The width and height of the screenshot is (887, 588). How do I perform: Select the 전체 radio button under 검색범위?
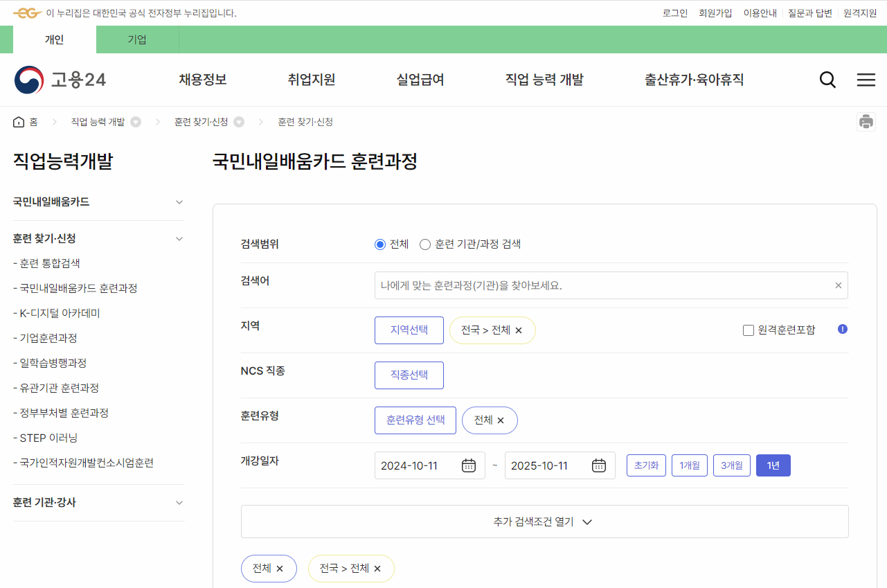[379, 244]
